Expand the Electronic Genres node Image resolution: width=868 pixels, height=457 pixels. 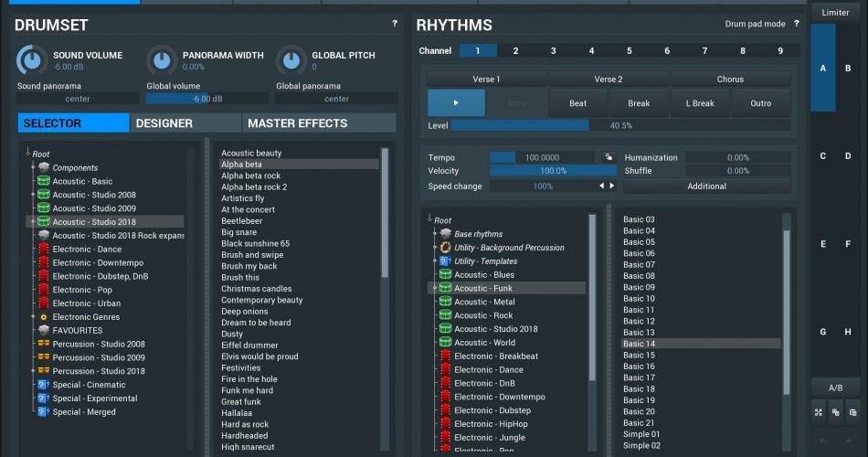pyautogui.click(x=33, y=317)
